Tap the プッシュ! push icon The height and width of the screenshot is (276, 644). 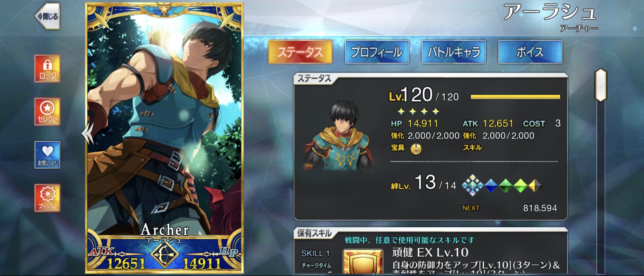[48, 198]
